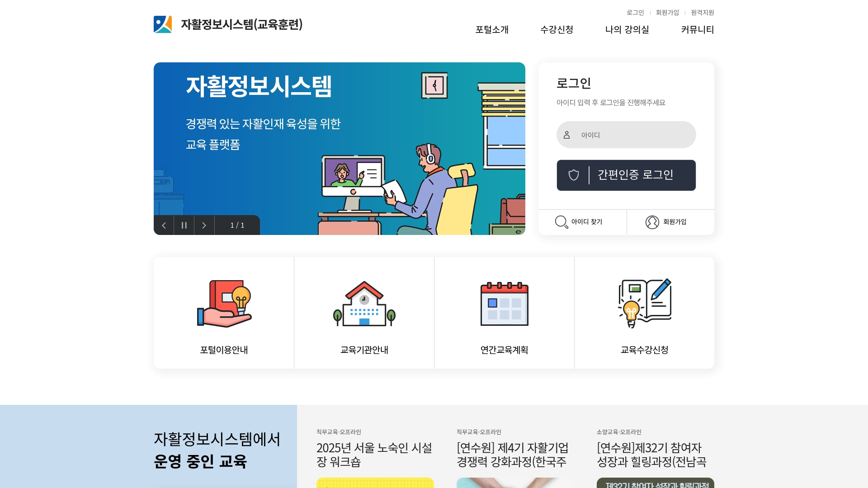
Task: Open the 제4기 자활기업 경쟁력 강화과정 course
Action: (x=513, y=455)
